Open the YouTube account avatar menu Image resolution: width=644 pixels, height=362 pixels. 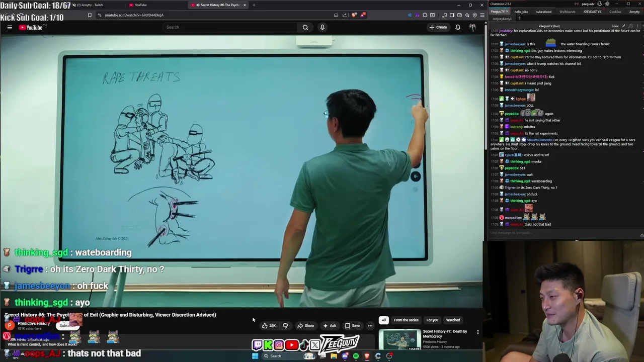tap(472, 27)
